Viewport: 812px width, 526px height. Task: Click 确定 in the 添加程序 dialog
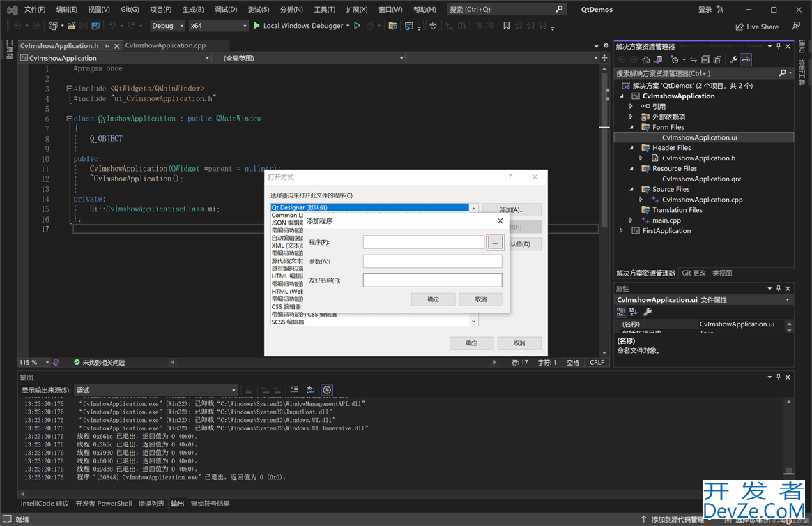434,299
